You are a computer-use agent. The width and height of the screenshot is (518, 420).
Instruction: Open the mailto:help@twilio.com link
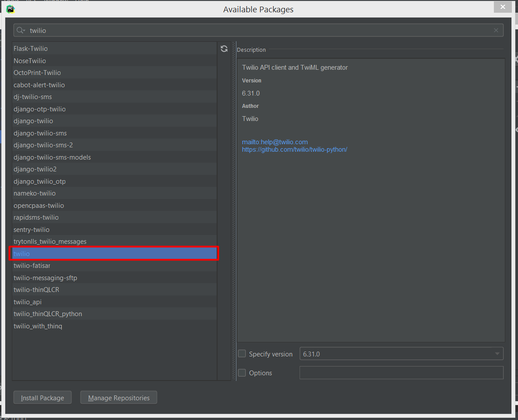click(x=275, y=142)
